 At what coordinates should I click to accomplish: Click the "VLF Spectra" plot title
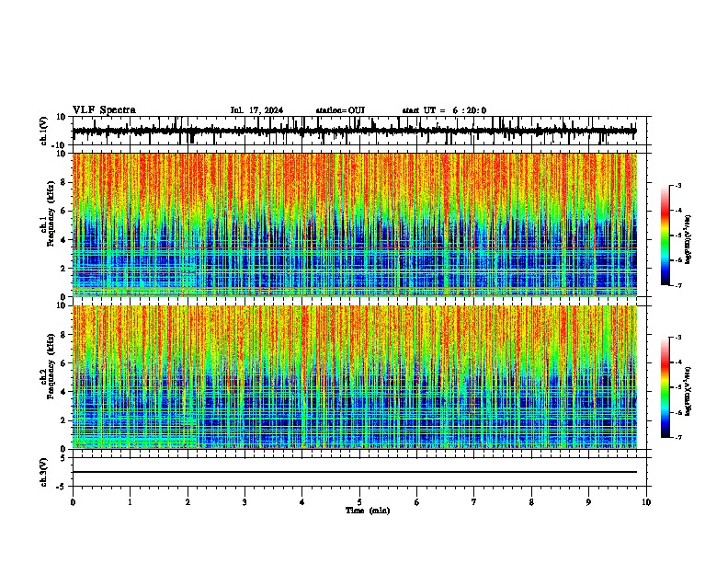(x=104, y=110)
